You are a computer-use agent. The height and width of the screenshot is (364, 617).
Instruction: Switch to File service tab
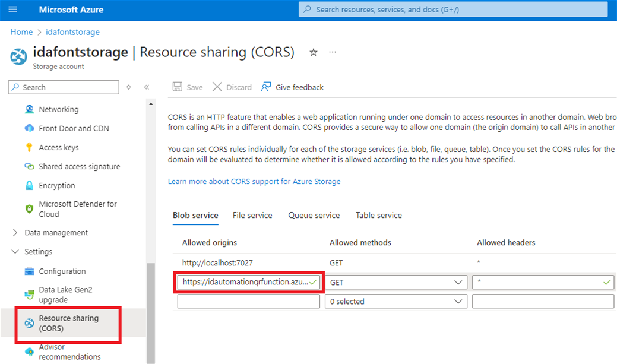coord(252,215)
